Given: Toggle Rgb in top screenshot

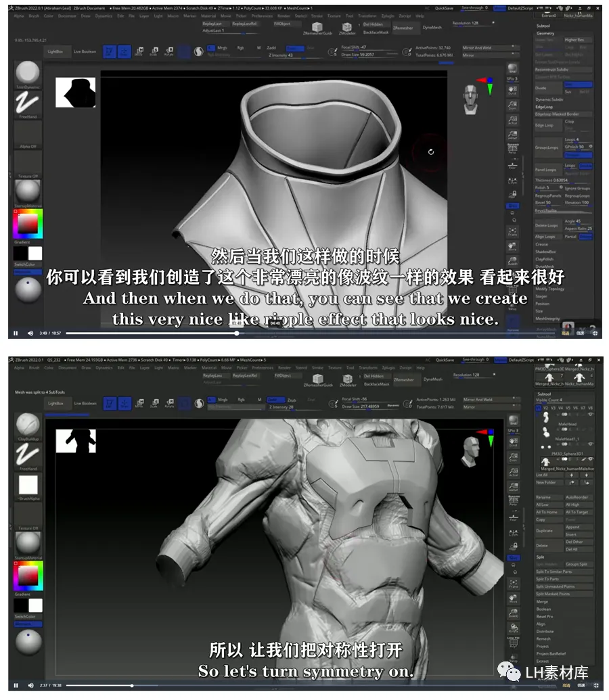Looking at the screenshot, I should pos(240,48).
